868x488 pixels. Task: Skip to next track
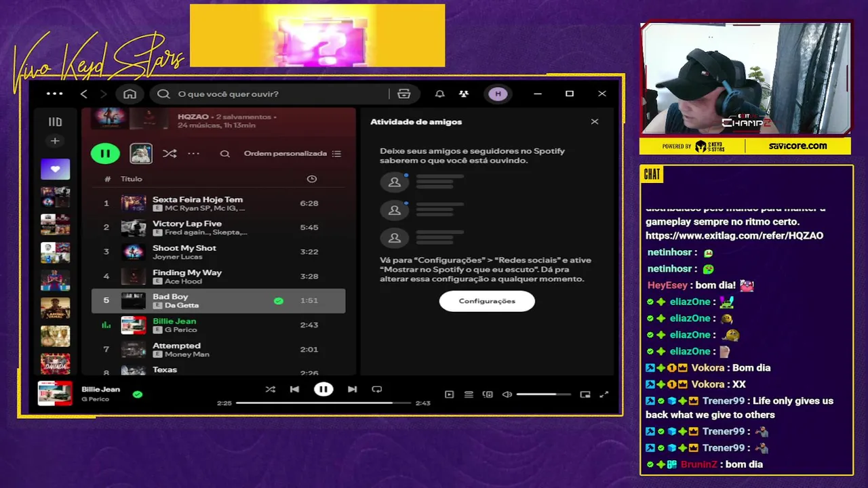353,389
